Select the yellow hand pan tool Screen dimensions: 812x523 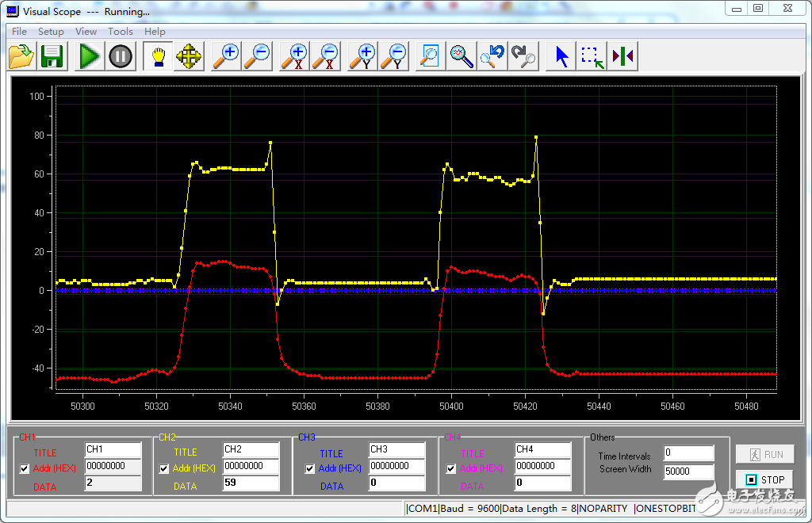tap(158, 56)
